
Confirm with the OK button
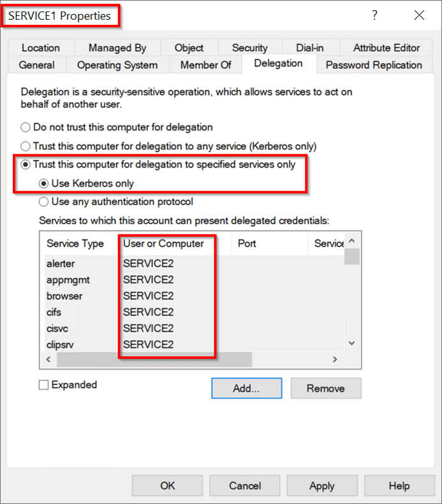[167, 486]
